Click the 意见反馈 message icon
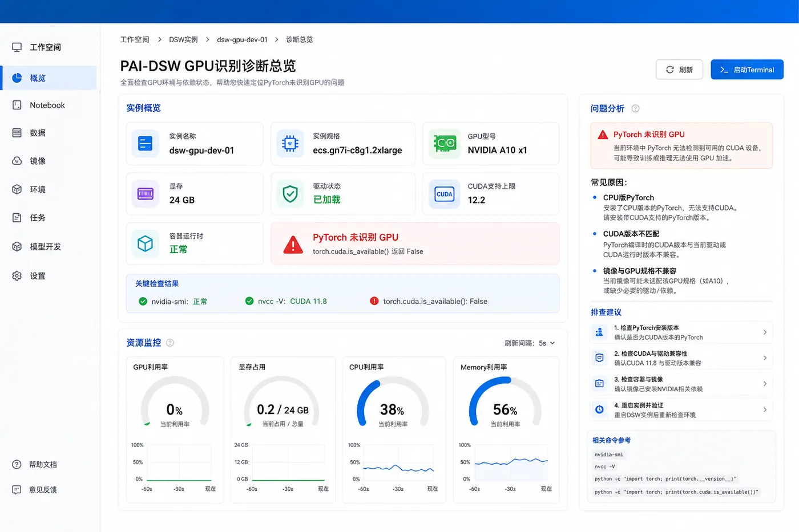Image resolution: width=799 pixels, height=532 pixels. click(17, 490)
